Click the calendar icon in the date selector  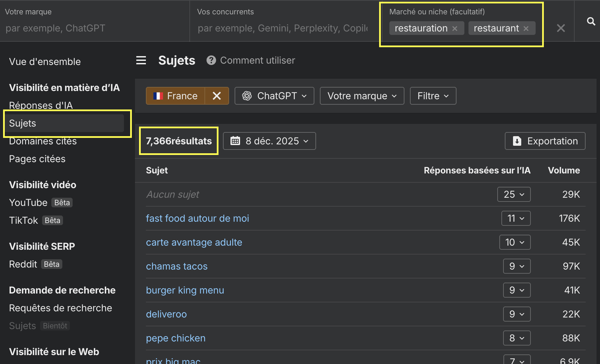[x=235, y=141]
